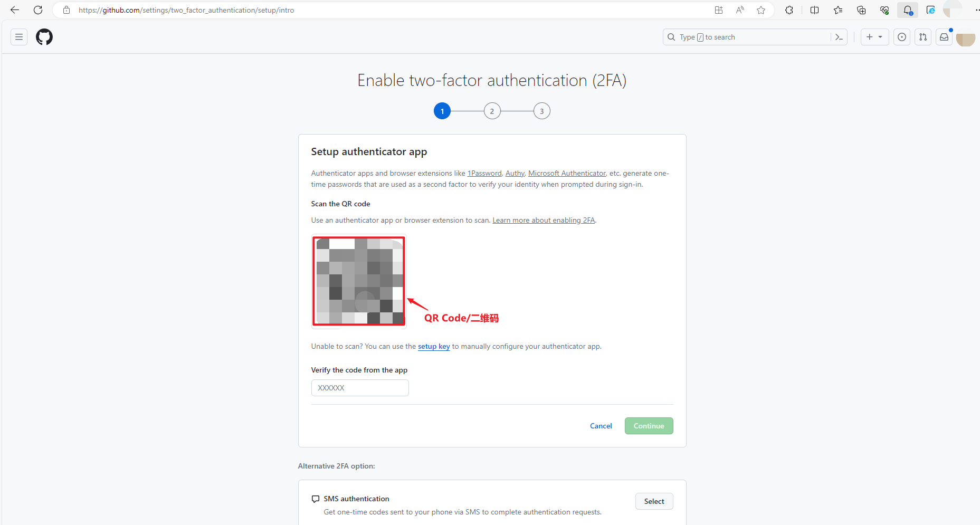Focus the XXXXXX verification code field
The image size is (980, 525).
coord(360,388)
